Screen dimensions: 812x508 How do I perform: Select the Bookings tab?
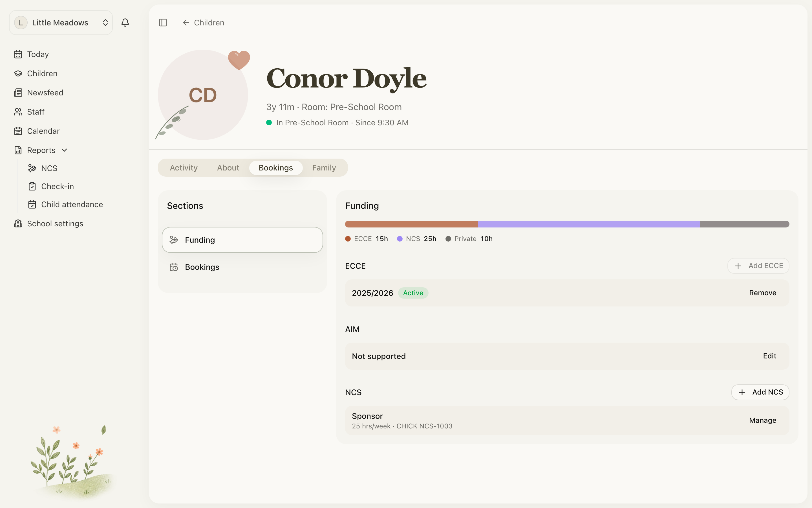[x=276, y=168]
